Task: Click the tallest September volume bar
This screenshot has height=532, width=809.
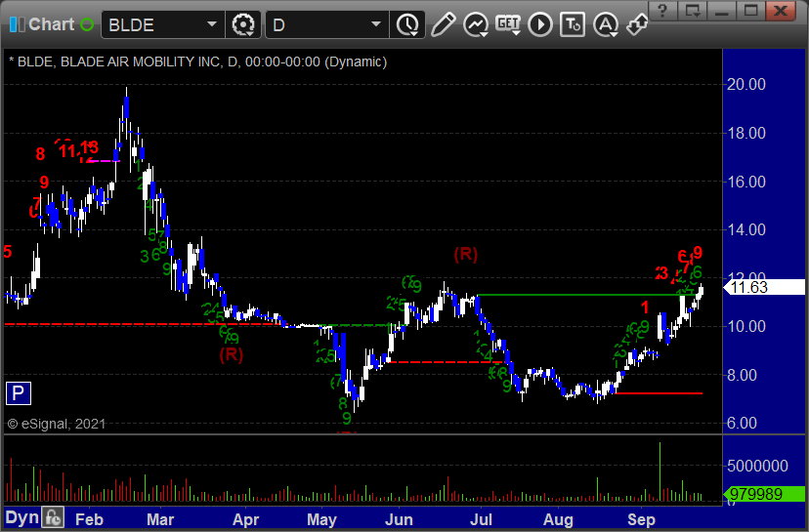Action: pyautogui.click(x=660, y=471)
